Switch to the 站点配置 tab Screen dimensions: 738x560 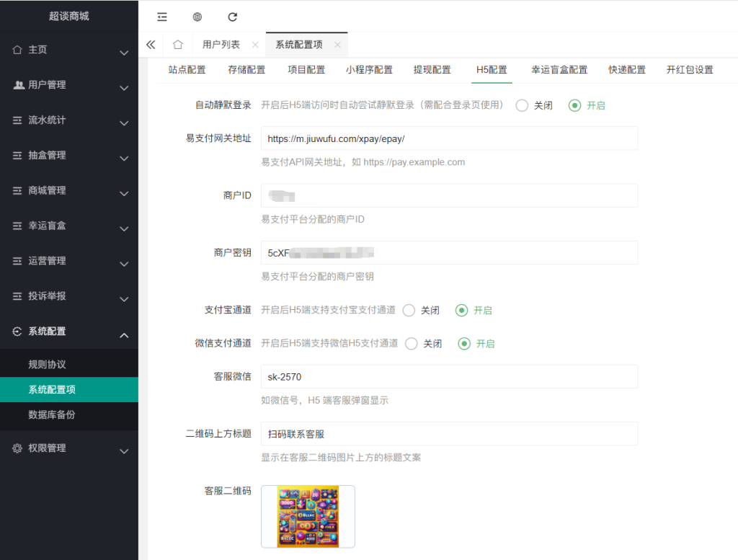(187, 70)
